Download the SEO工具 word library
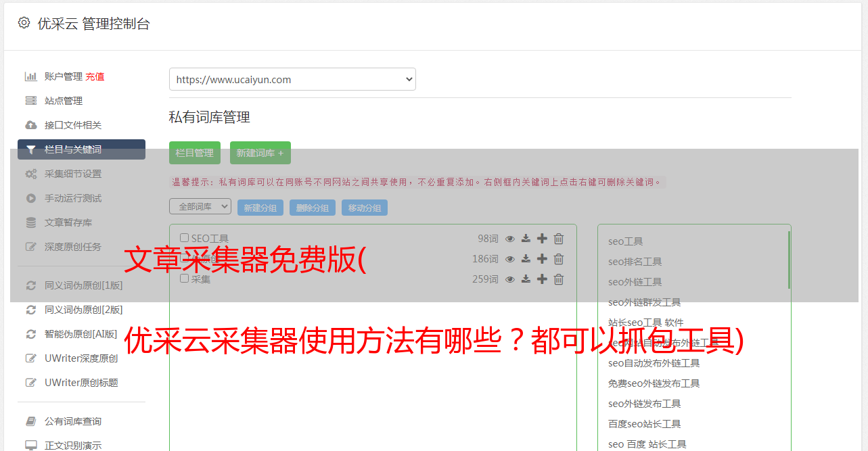This screenshot has height=451, width=868. 526,239
